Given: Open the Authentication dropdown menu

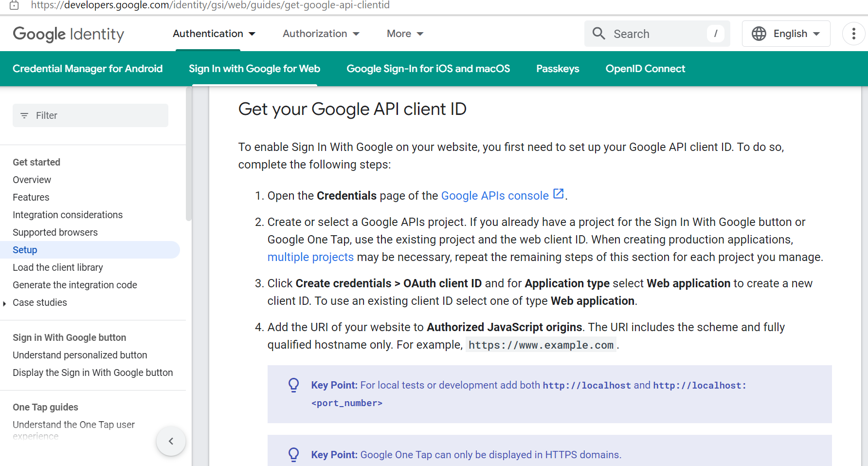Looking at the screenshot, I should [x=214, y=34].
